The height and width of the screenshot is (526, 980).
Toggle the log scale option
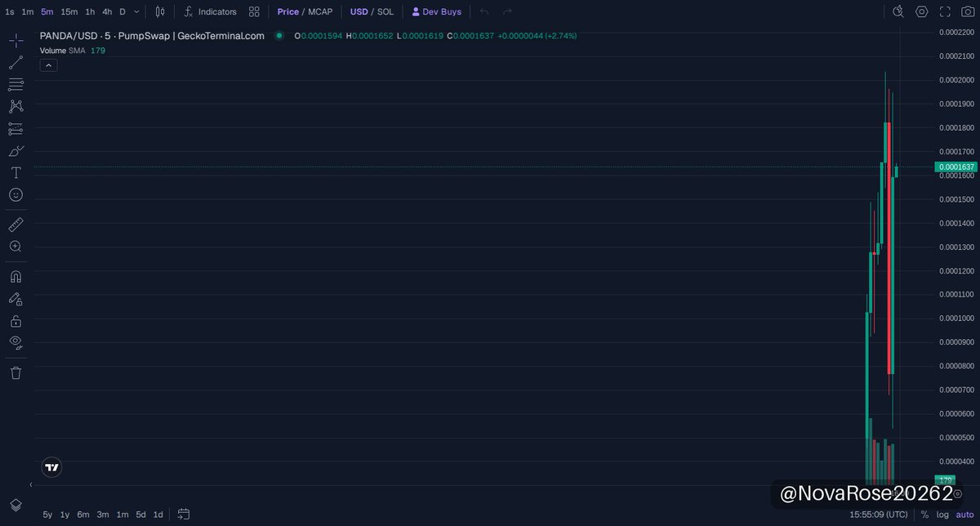click(x=942, y=515)
